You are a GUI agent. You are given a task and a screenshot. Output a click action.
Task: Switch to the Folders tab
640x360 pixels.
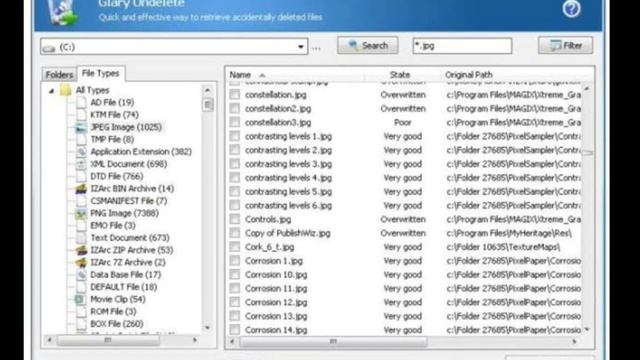click(x=59, y=75)
